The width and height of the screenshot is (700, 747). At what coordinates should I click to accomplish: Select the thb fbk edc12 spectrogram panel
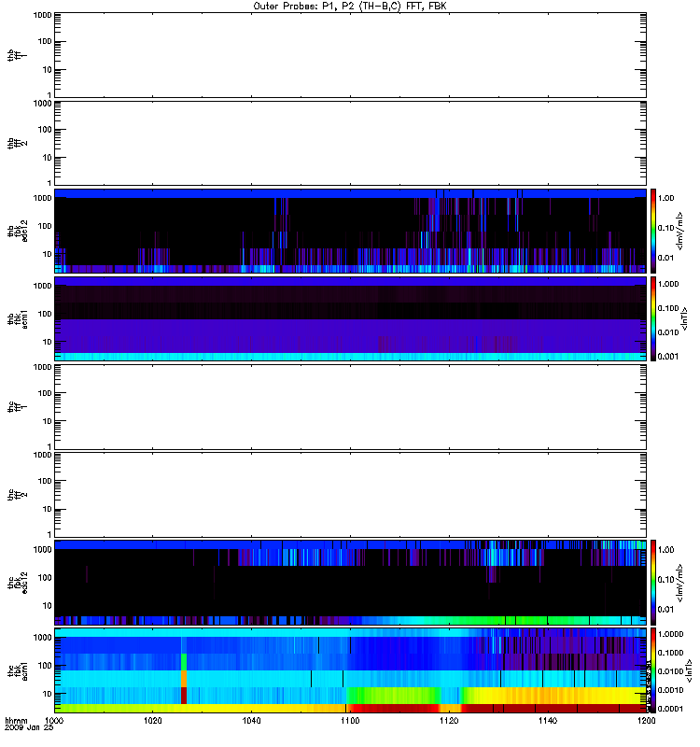coord(350,231)
